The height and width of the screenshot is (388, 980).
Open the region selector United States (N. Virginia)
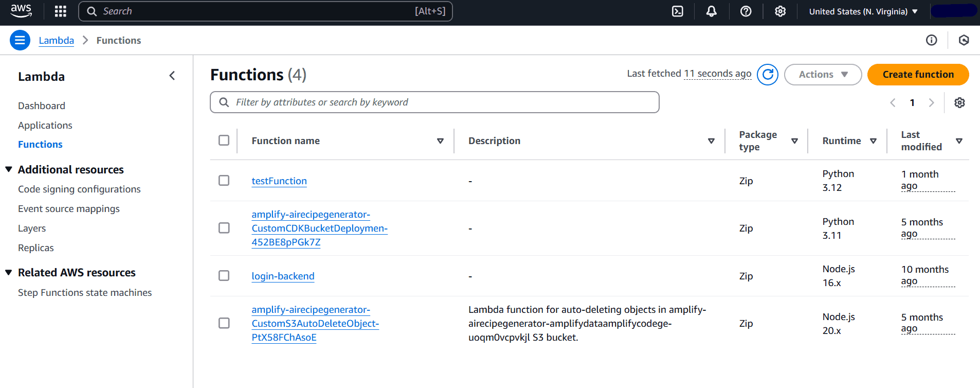coord(863,11)
